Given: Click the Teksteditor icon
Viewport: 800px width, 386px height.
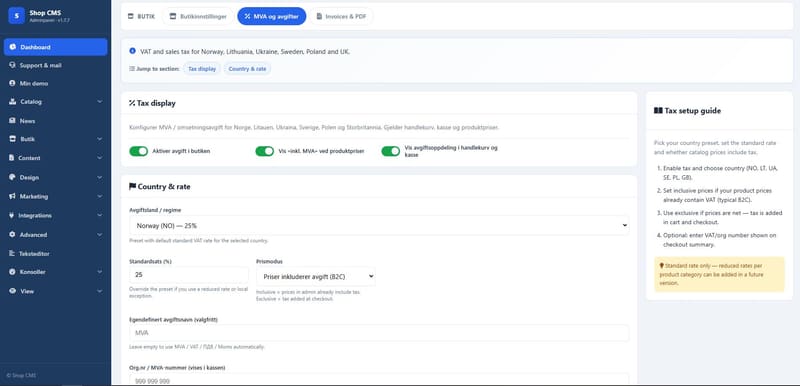Looking at the screenshot, I should [13, 253].
